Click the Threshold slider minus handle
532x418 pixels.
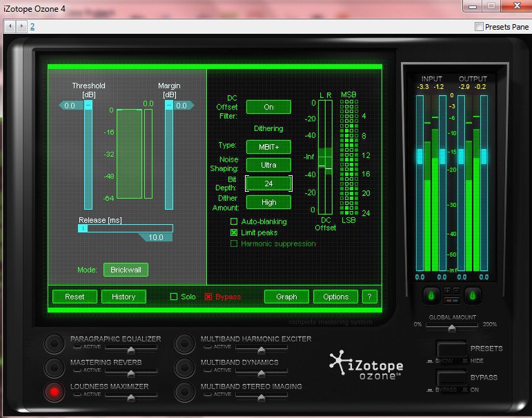[88, 105]
